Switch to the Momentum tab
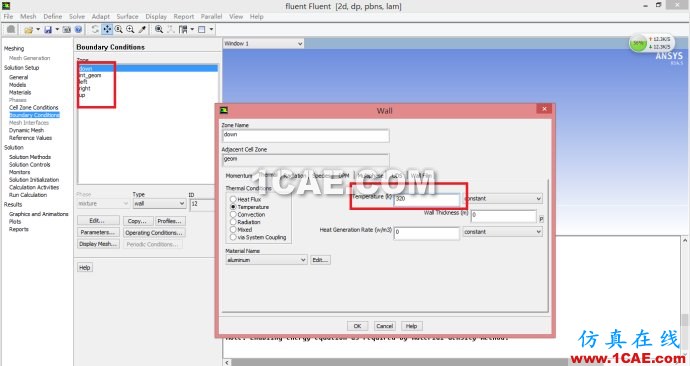Screen dimensions: 690x366 (x=239, y=176)
